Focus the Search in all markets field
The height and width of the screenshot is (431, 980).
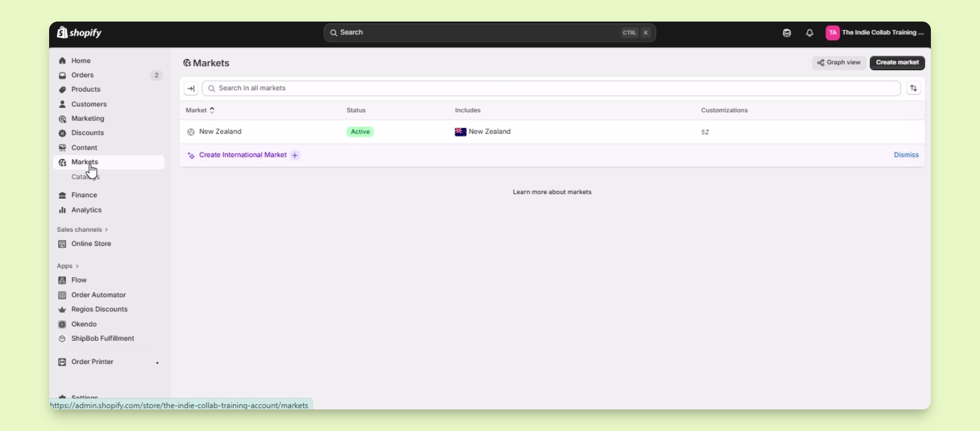click(551, 89)
